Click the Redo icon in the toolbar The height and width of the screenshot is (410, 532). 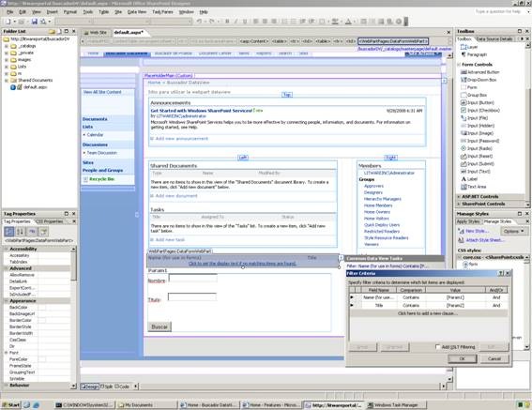212,22
